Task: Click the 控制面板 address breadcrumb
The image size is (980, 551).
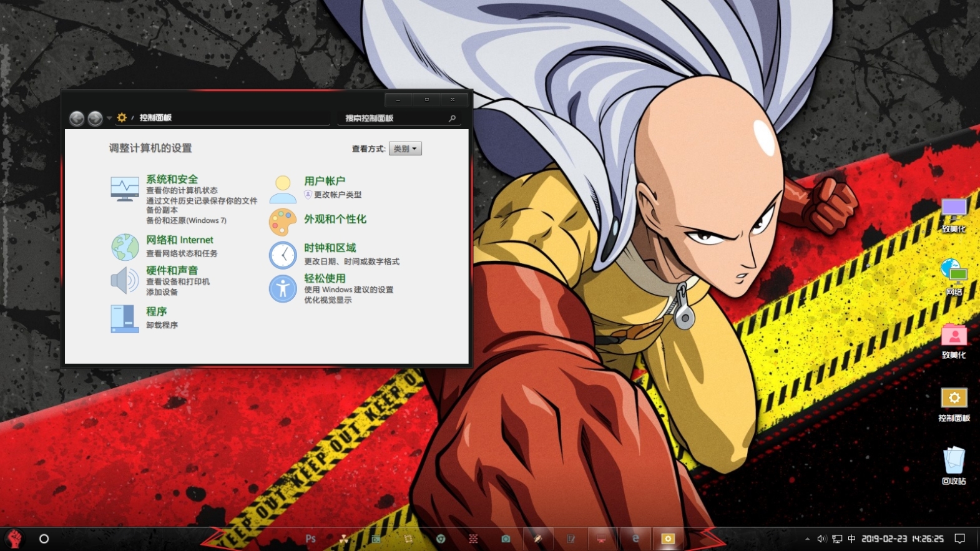Action: 155,117
